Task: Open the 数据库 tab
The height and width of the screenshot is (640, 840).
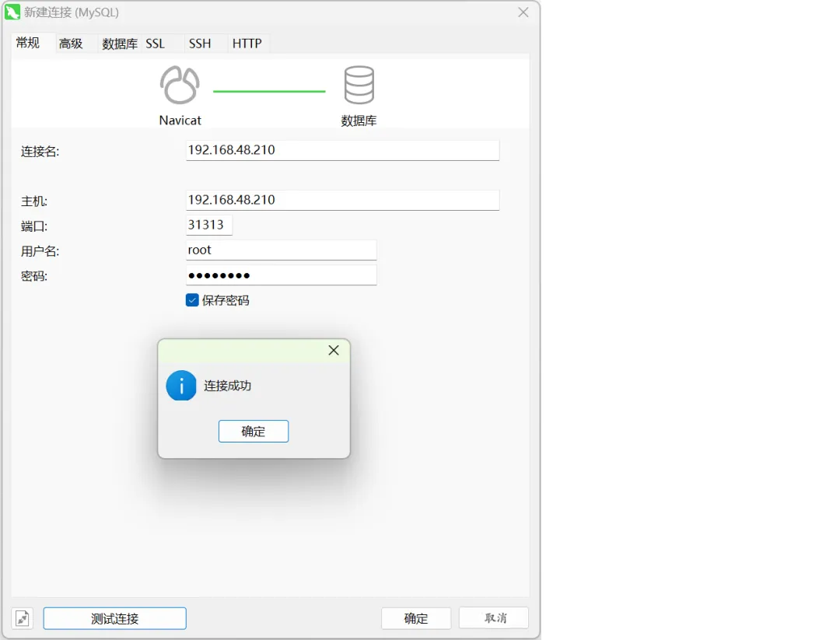Action: coord(119,44)
